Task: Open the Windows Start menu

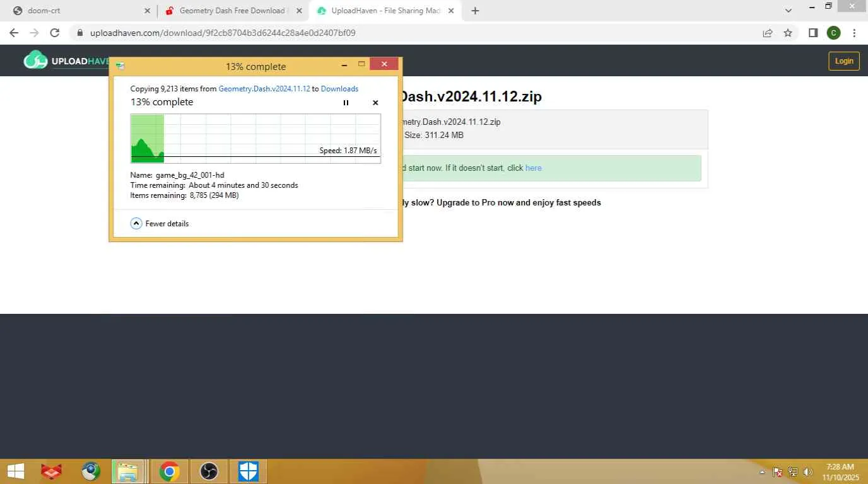Action: click(x=15, y=471)
